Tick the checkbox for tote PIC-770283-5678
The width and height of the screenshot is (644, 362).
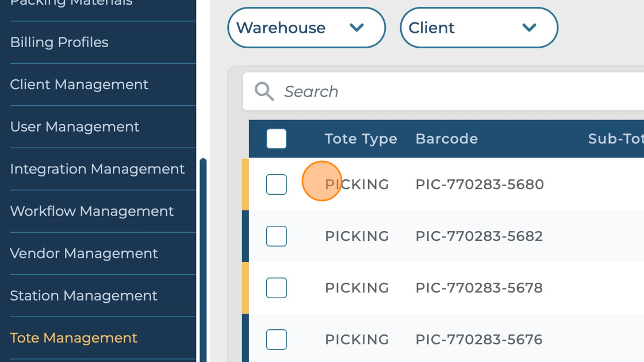[277, 288]
